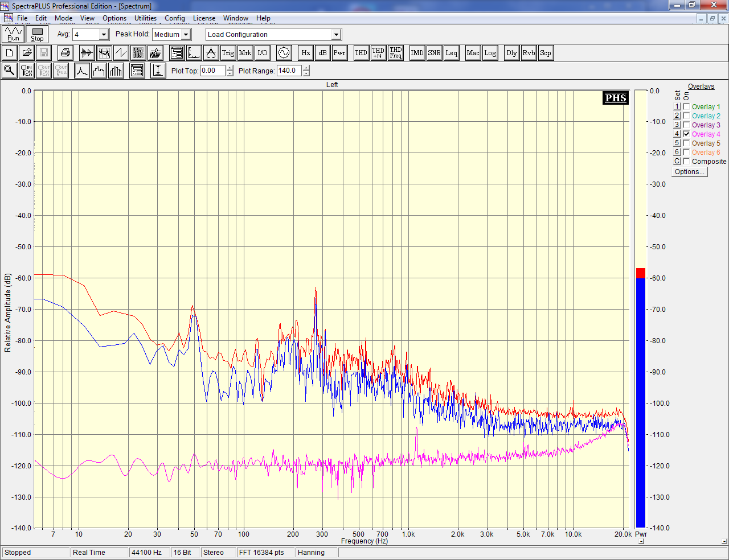Click the THD toolbar button
The width and height of the screenshot is (729, 560).
tap(361, 53)
